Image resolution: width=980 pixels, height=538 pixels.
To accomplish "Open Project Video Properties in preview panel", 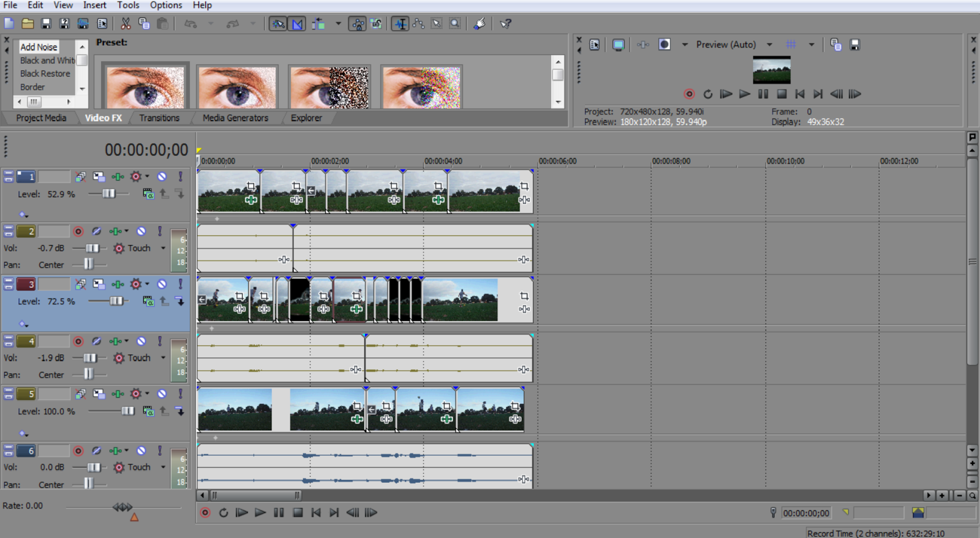I will pos(595,45).
